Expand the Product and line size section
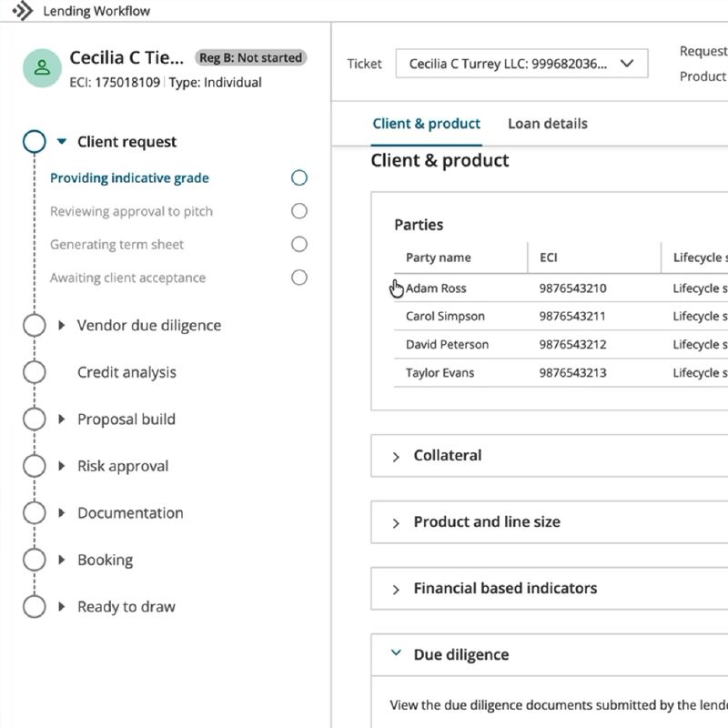This screenshot has width=728, height=728. (x=396, y=523)
